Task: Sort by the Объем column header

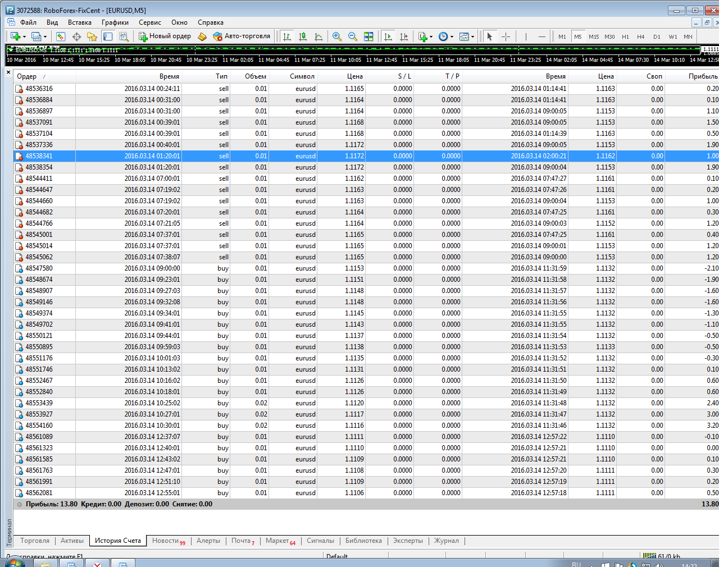Action: tap(251, 76)
